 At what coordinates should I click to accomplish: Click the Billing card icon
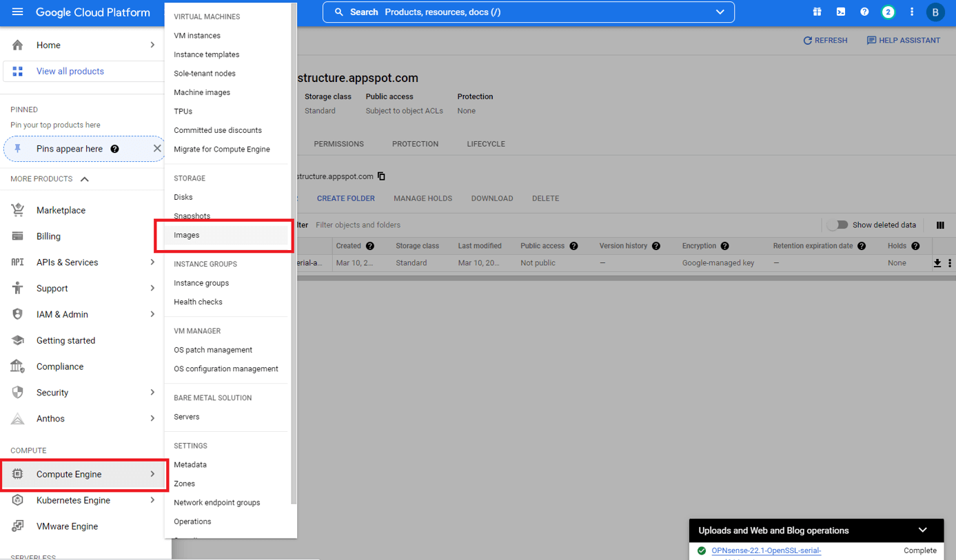click(x=18, y=236)
